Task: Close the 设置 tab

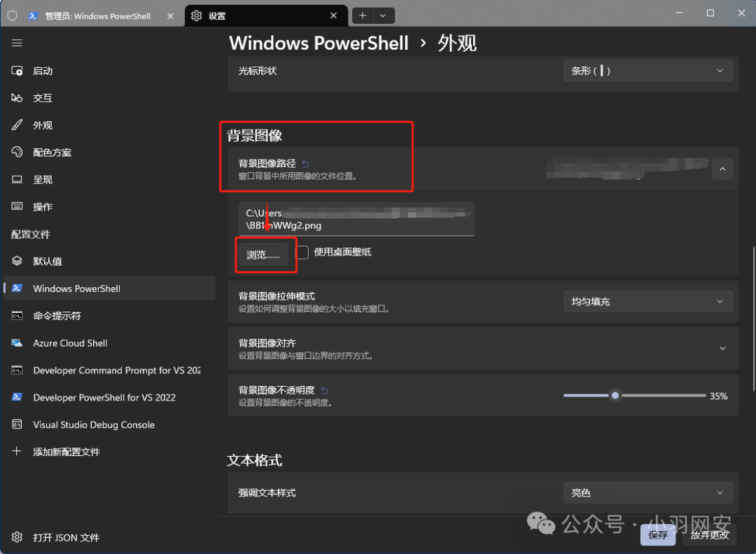Action: click(x=334, y=15)
